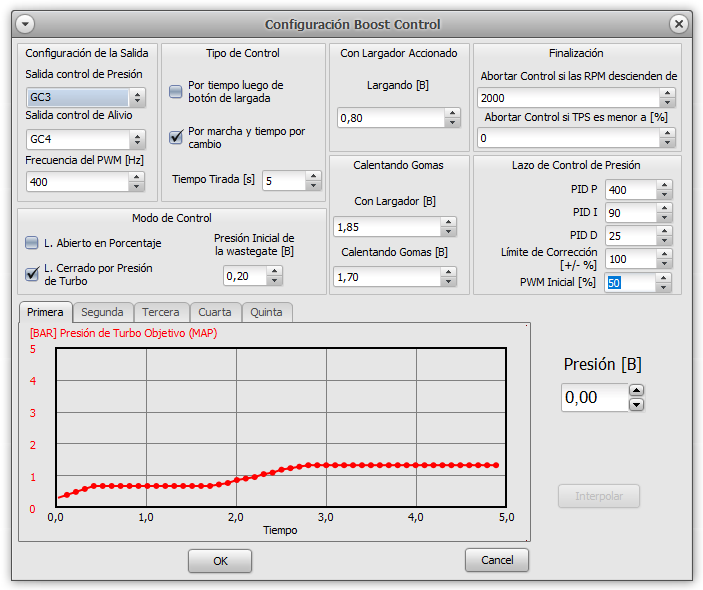Switch to the Segunda tab
Image resolution: width=703 pixels, height=590 pixels.
point(102,312)
